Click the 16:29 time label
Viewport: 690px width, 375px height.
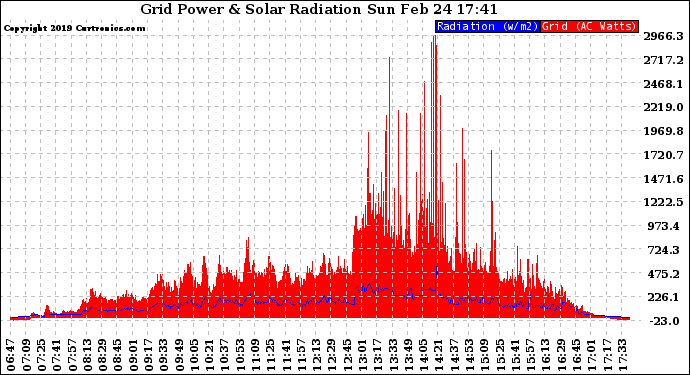point(561,355)
